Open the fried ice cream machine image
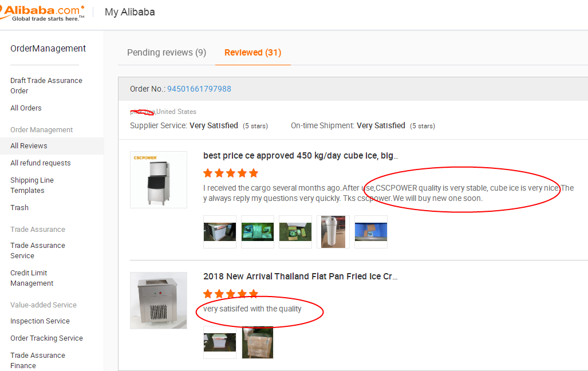 point(158,301)
